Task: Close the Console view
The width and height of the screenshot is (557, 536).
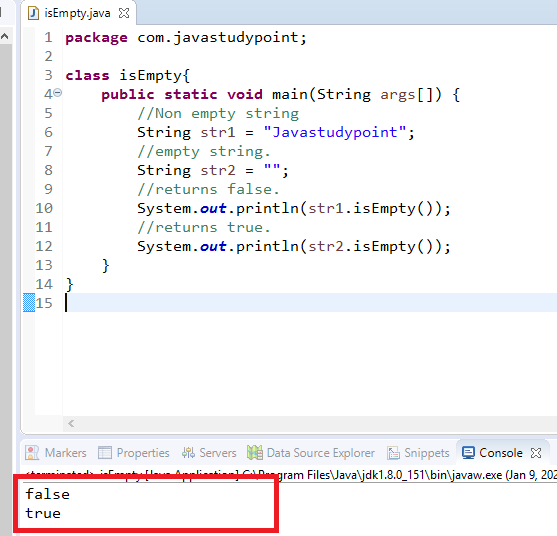Action: 536,453
